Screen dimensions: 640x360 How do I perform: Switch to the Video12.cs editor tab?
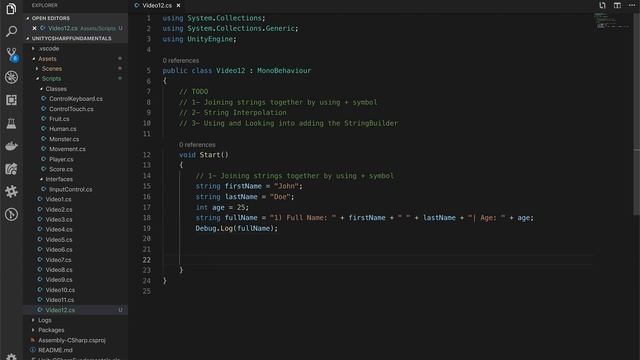(x=157, y=5)
